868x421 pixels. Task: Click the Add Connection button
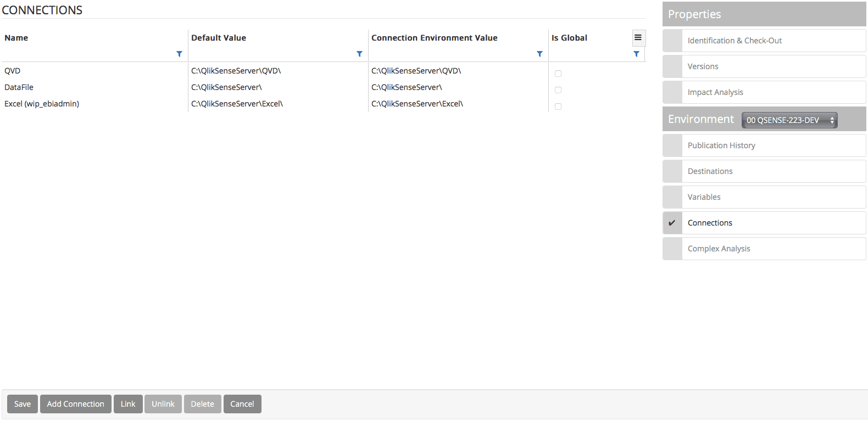[x=75, y=404]
